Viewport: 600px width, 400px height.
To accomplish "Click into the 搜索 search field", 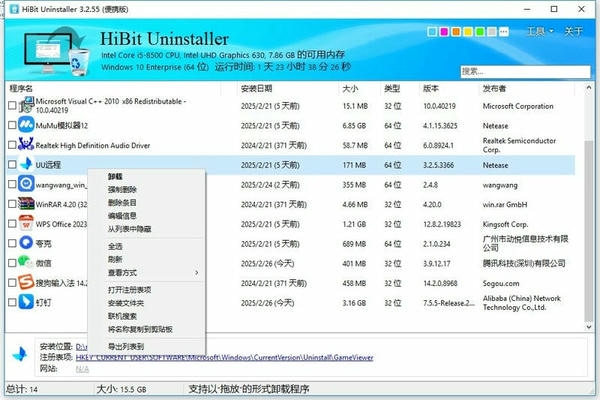I will point(525,71).
